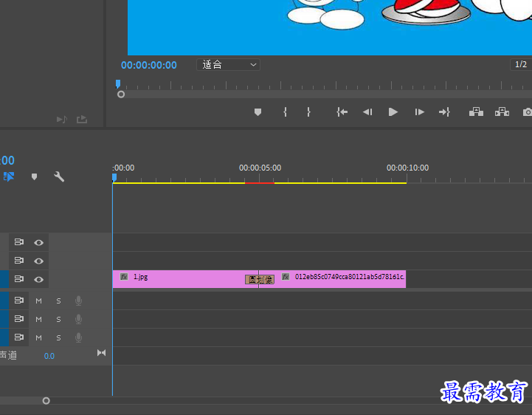Click the program monitor playhead marker

(x=118, y=84)
